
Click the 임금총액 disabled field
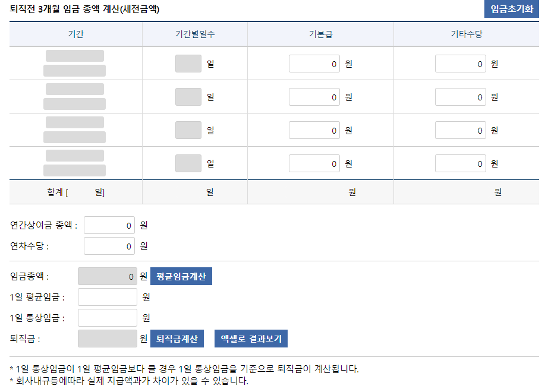point(108,276)
